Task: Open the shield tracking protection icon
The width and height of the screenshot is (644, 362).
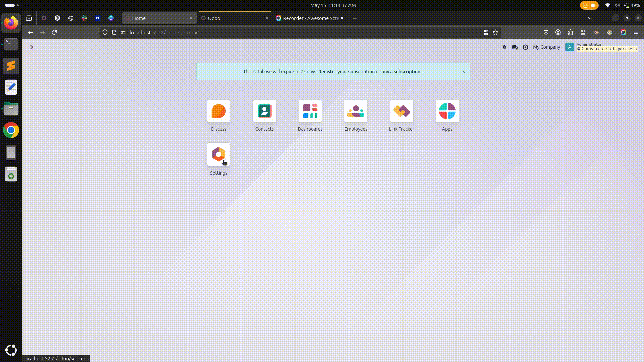Action: coord(105,32)
